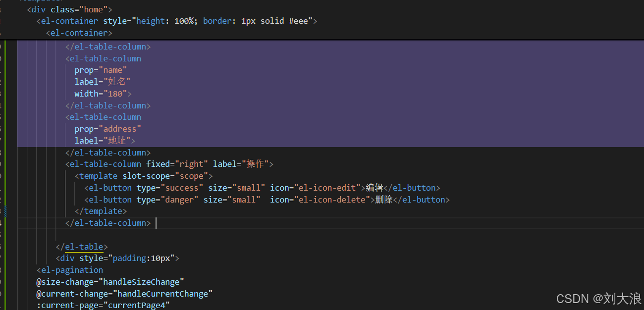Image resolution: width=644 pixels, height=310 pixels.
Task: Click the icon="el-icon-delete" value
Action: coord(332,200)
